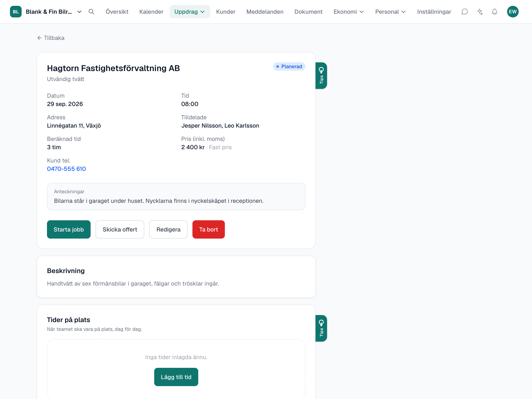Click the Hagtorn Fastighetsförvaltning AB heading
The height and width of the screenshot is (399, 532).
coord(113,68)
